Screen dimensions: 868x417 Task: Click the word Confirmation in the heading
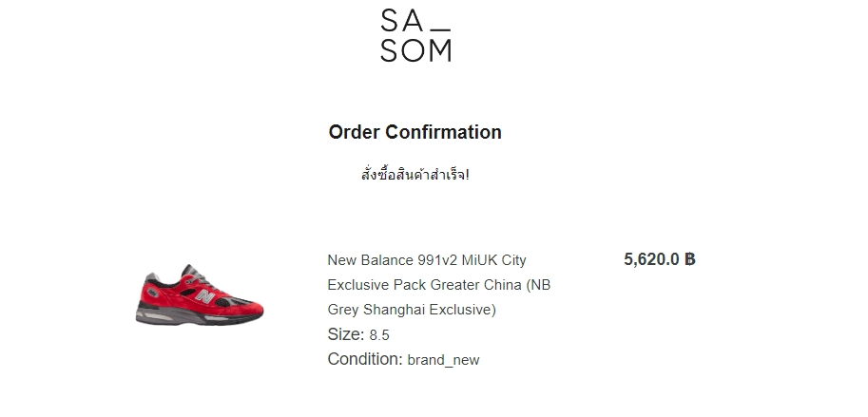(x=443, y=132)
